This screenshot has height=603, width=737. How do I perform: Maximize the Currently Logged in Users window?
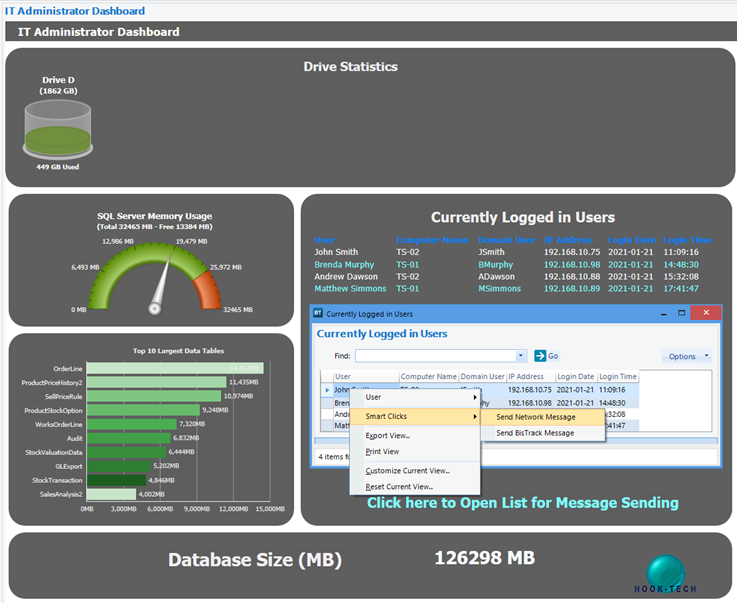click(682, 313)
